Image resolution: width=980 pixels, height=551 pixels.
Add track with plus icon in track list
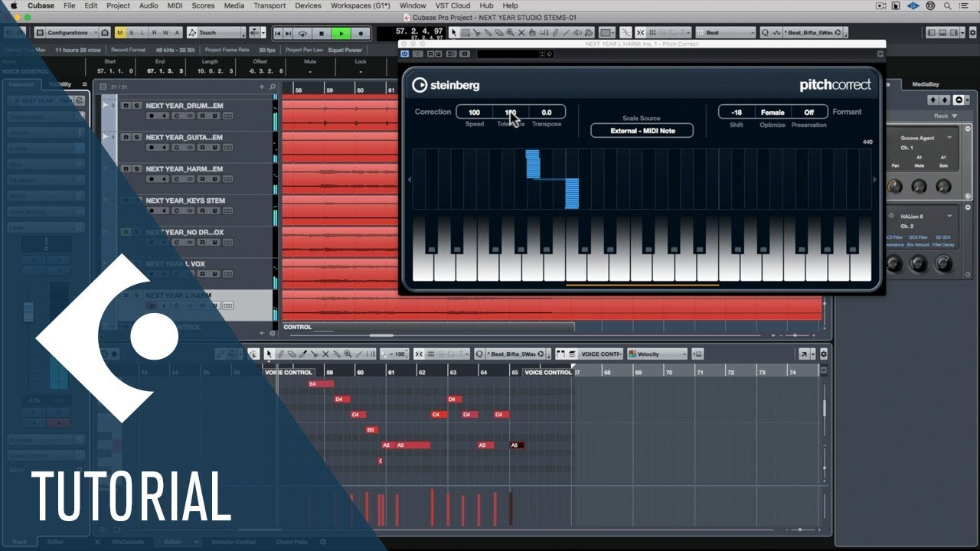(x=262, y=87)
